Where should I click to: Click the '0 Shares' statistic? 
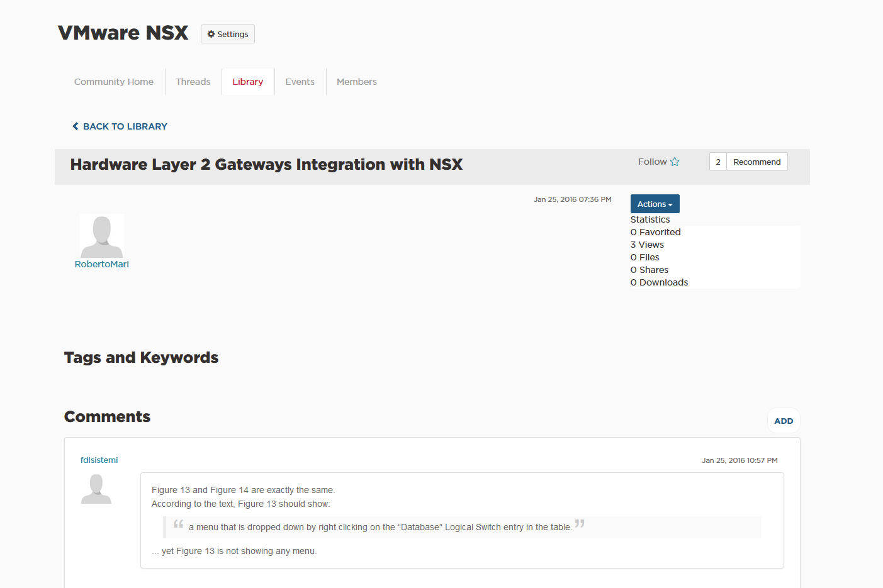pos(650,270)
